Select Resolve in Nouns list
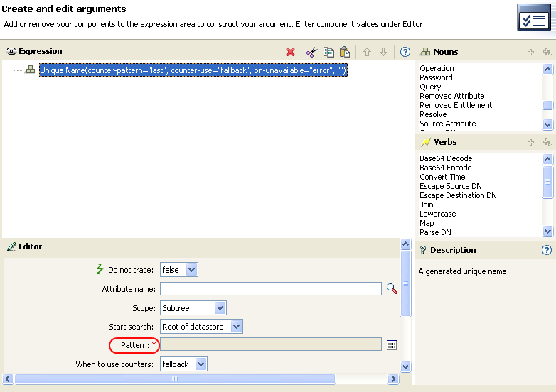This screenshot has width=556, height=392. (433, 114)
